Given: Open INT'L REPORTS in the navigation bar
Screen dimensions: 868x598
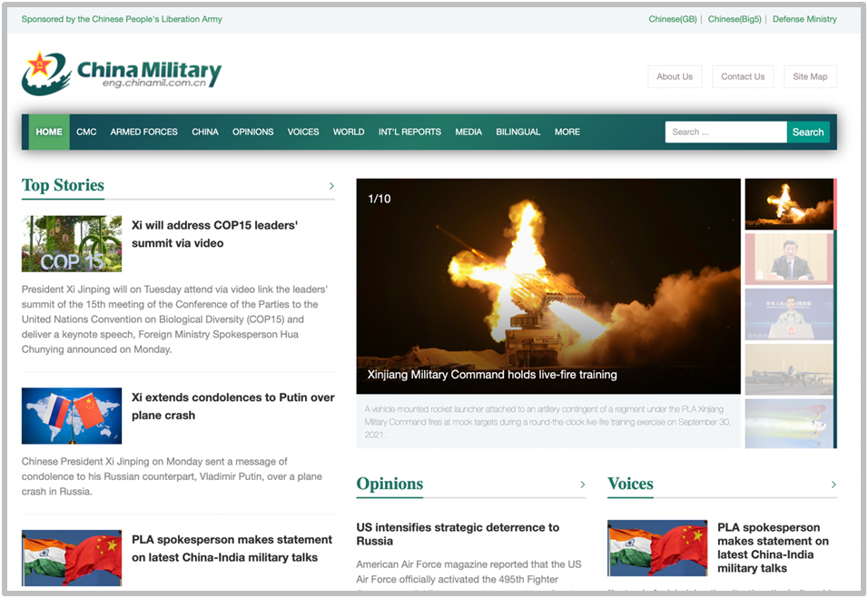Looking at the screenshot, I should point(409,132).
